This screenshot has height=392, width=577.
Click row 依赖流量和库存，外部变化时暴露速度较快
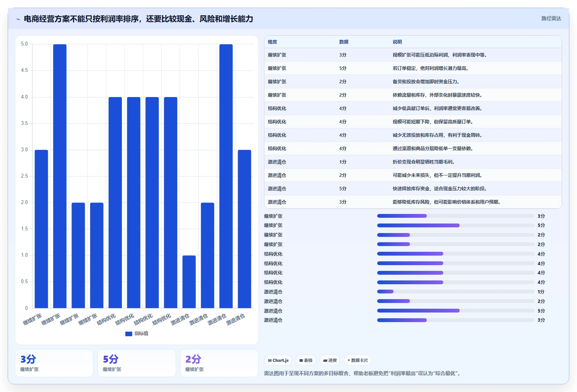click(x=413, y=95)
